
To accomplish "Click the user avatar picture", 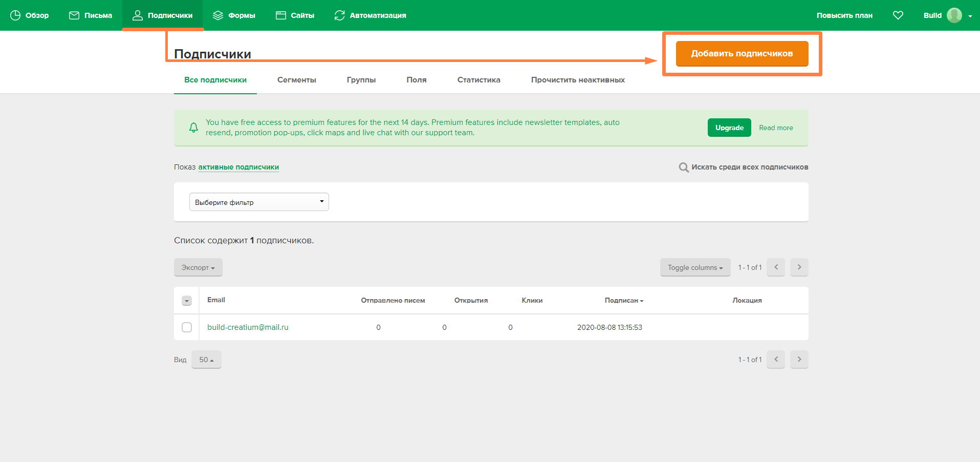I will (954, 15).
